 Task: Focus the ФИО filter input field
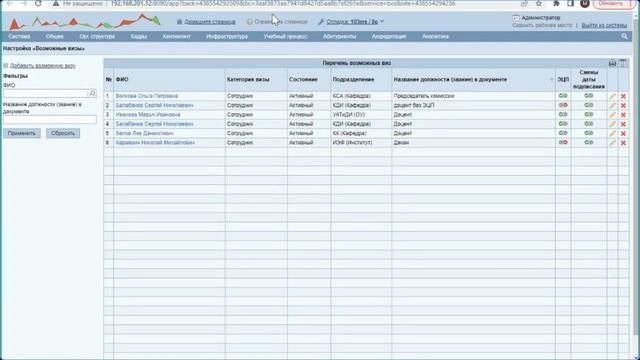pyautogui.click(x=46, y=93)
